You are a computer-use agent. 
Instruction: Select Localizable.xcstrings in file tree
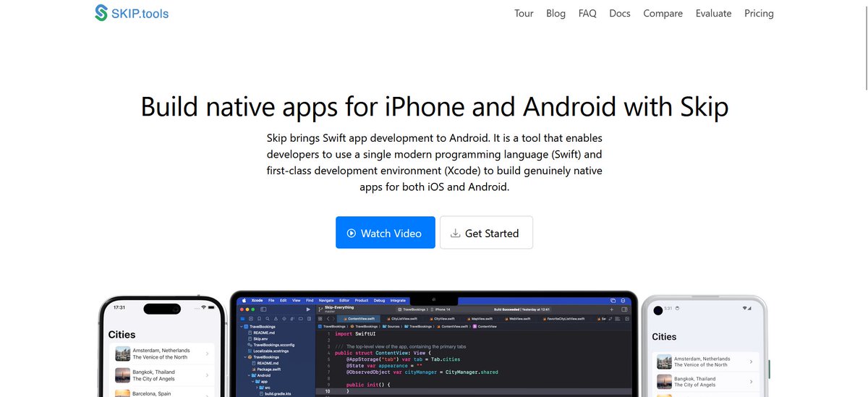267,351
